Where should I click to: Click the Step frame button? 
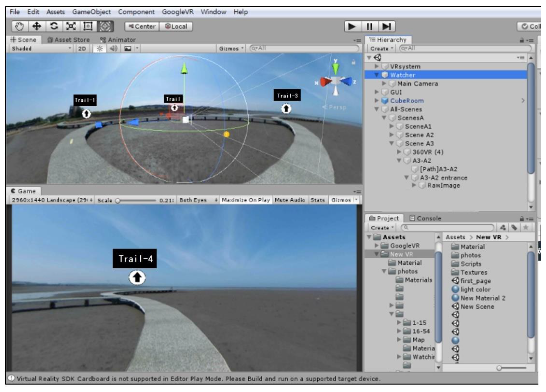pyautogui.click(x=386, y=26)
